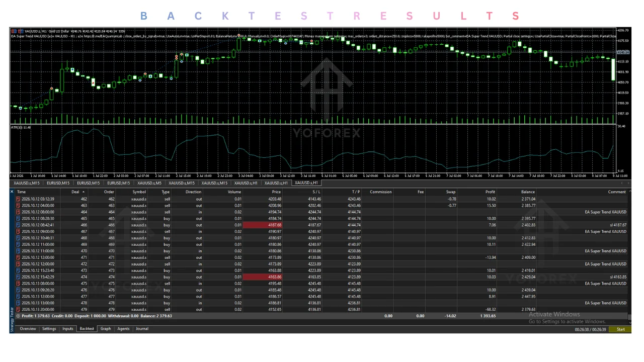Open the Journal tab

point(142,329)
